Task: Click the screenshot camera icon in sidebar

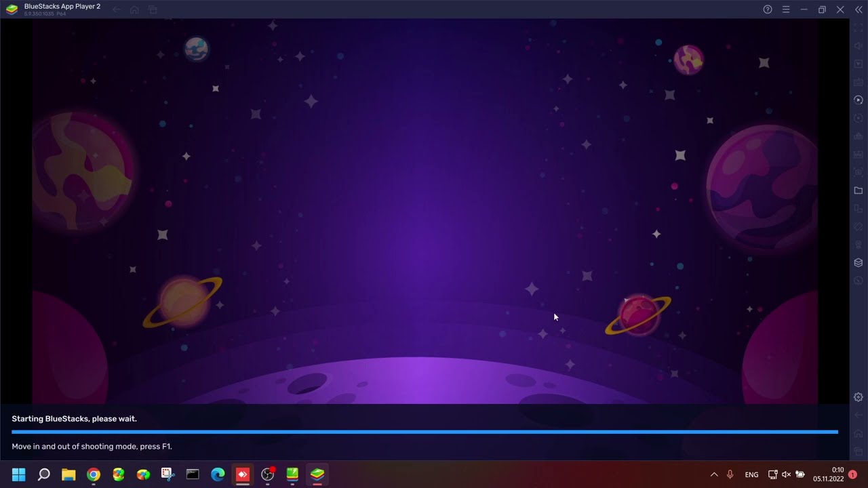Action: [858, 172]
